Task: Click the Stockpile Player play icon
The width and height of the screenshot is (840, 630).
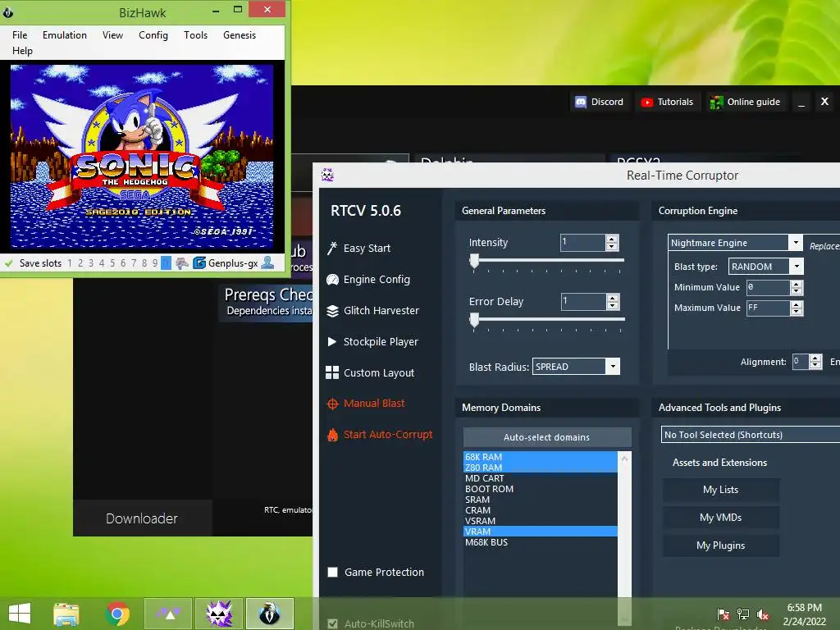Action: 331,341
